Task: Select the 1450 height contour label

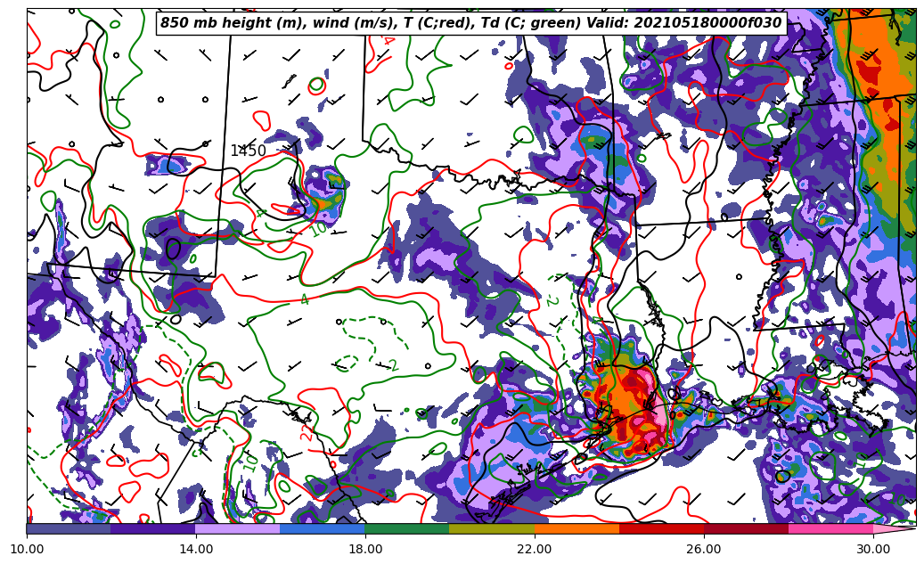Action: pyautogui.click(x=248, y=151)
